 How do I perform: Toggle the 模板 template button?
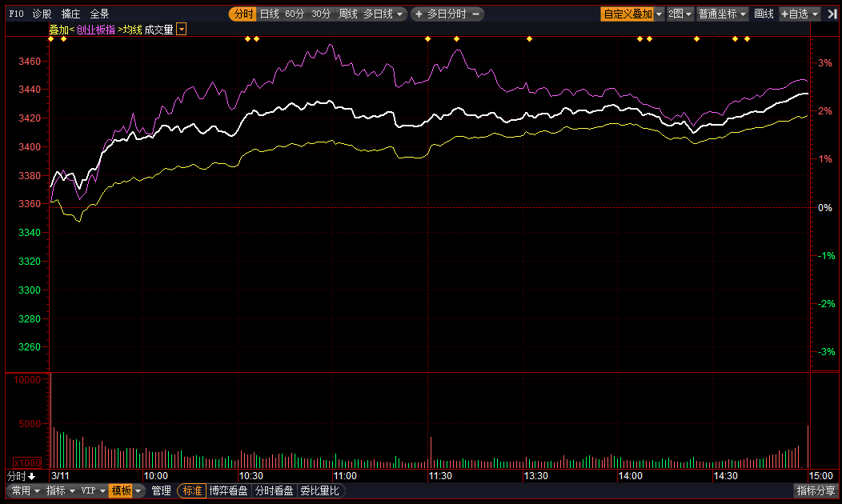click(x=121, y=490)
